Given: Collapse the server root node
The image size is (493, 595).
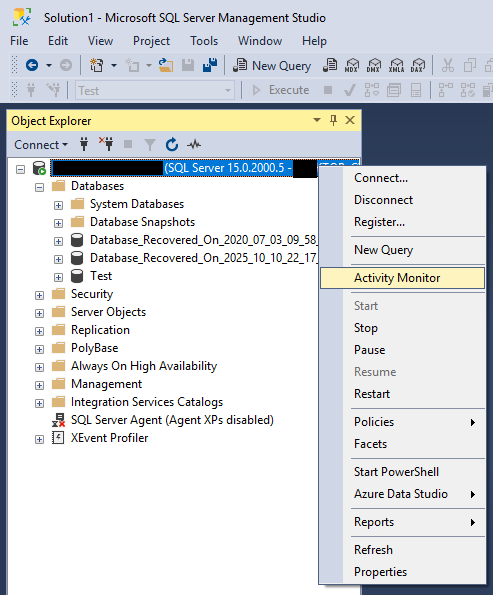Looking at the screenshot, I should (x=20, y=169).
